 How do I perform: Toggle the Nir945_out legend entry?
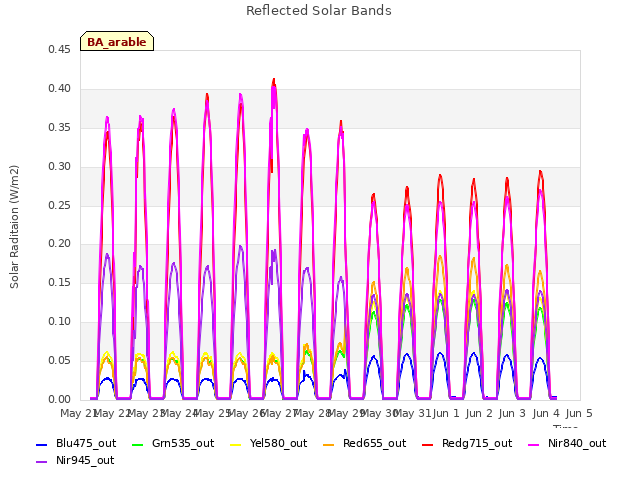pos(75,460)
